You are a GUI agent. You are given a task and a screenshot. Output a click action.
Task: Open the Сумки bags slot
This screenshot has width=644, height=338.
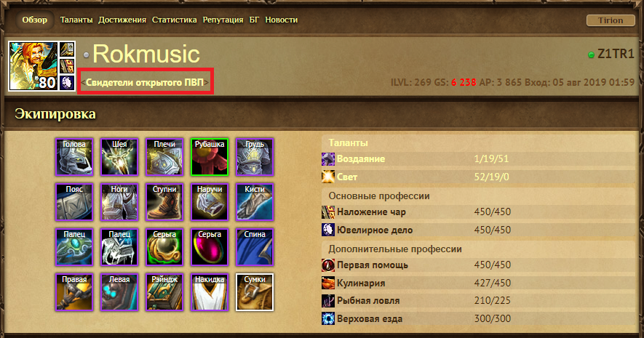point(255,292)
